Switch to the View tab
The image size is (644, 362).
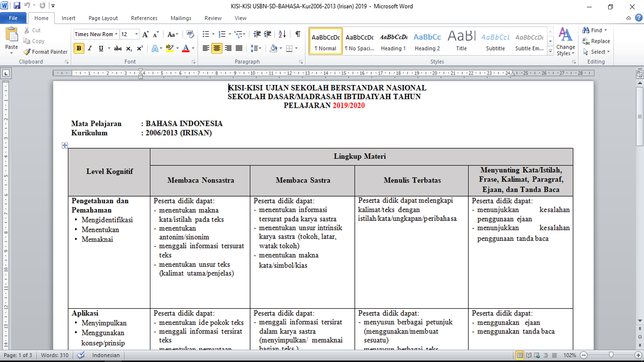(240, 18)
